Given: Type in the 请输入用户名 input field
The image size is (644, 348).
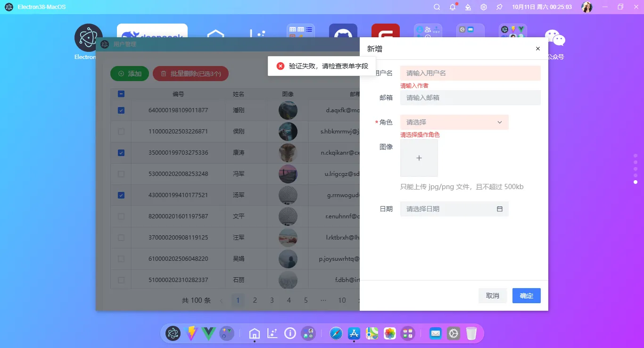Looking at the screenshot, I should coord(470,73).
